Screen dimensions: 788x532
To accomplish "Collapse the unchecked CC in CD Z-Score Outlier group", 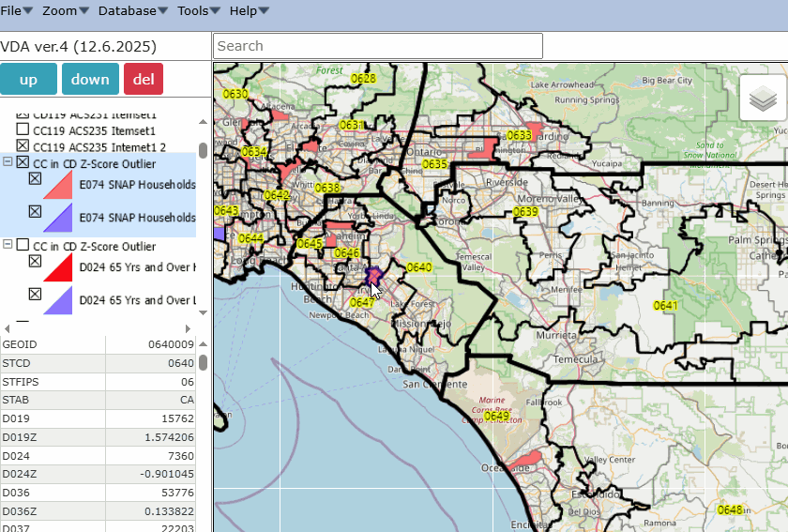I will click(x=8, y=245).
